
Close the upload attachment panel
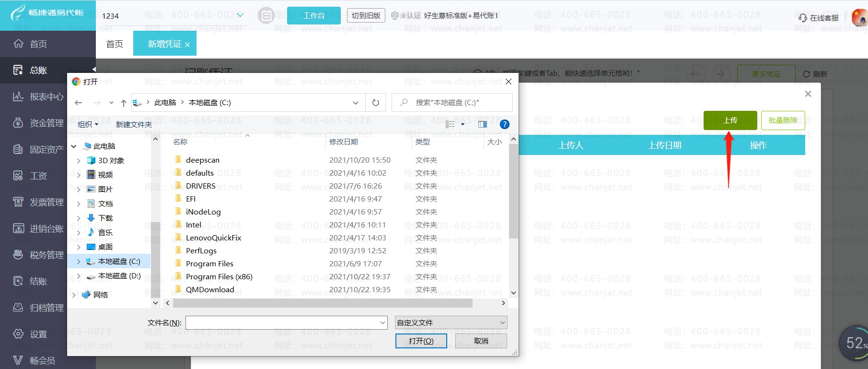(x=808, y=94)
